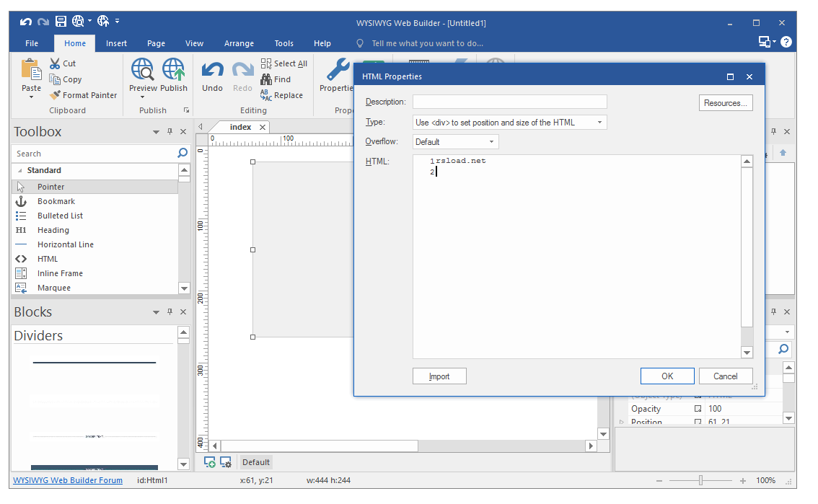818x504 pixels.
Task: Select the Marquee tool in Toolbox
Action: pyautogui.click(x=94, y=288)
